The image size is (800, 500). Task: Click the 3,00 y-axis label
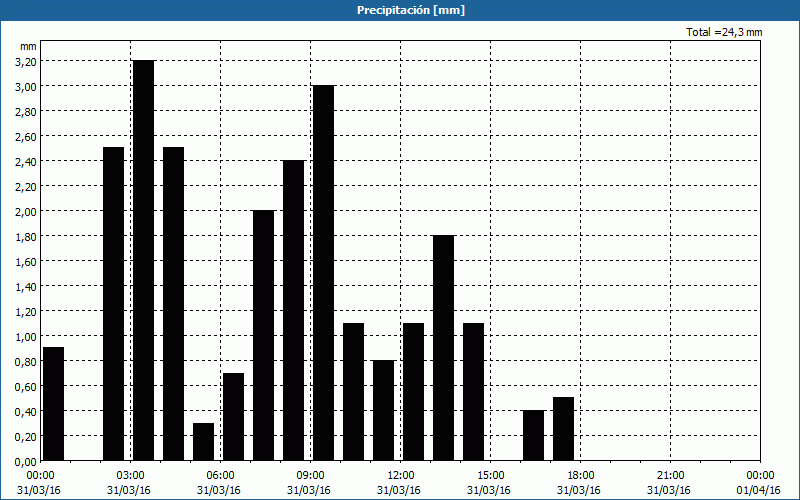[26, 86]
